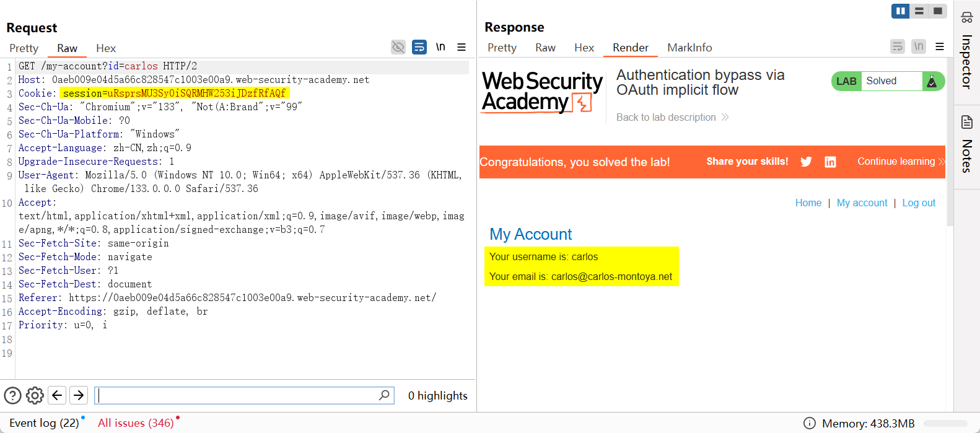Toggle hiding non-printable characters in Request
Viewport: 980px width, 433px height.
click(x=398, y=47)
